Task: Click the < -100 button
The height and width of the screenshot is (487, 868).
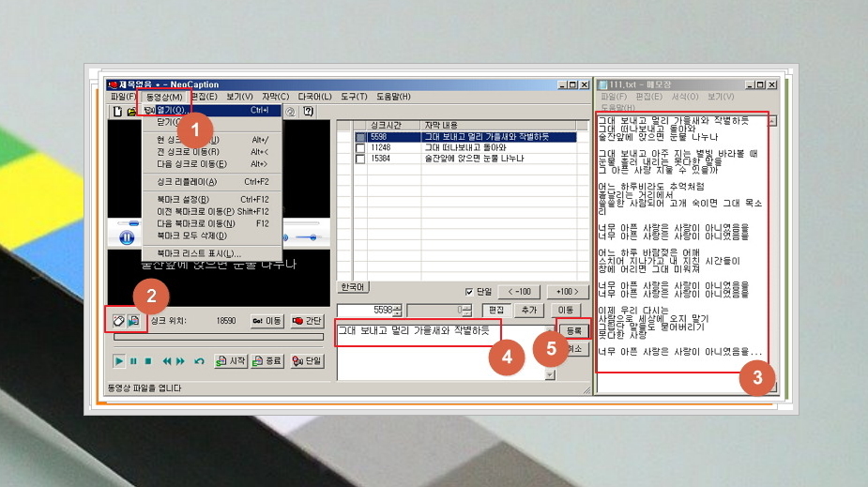Action: 519,292
